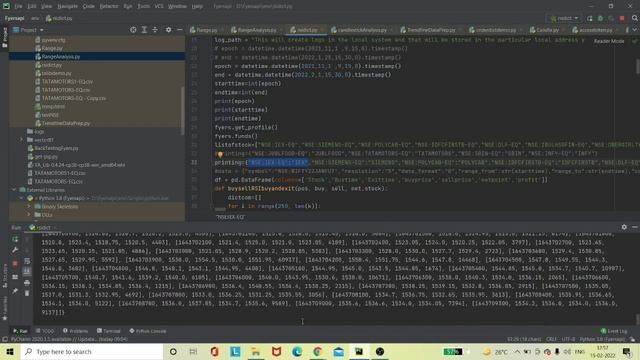Open Microsoft Edge in Windows taskbar

297,351
